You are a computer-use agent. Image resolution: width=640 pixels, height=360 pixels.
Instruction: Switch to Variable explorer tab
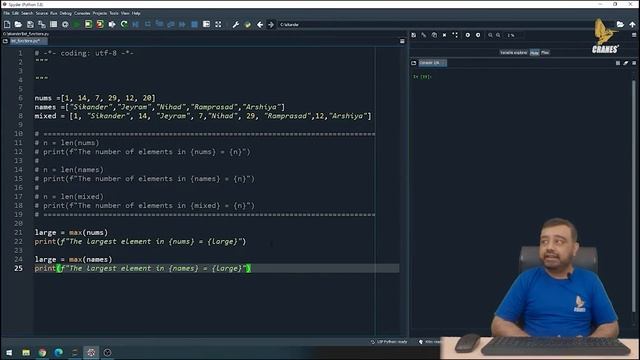(x=513, y=53)
